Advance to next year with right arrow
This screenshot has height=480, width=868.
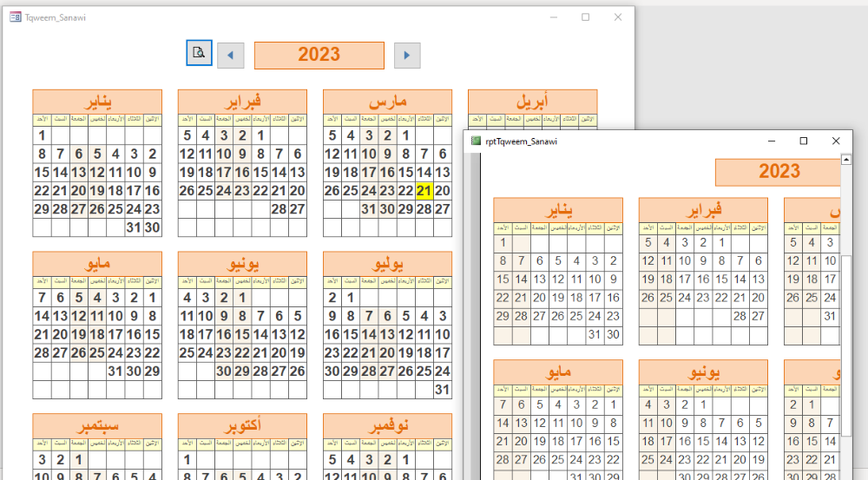[x=407, y=56]
